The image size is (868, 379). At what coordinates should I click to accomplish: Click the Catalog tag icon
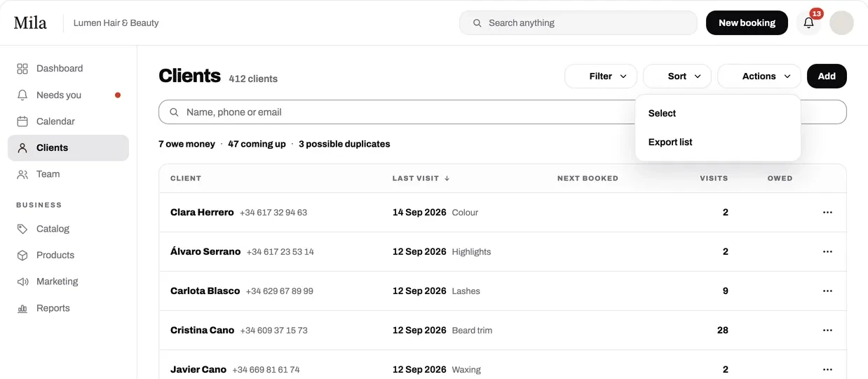pyautogui.click(x=22, y=229)
